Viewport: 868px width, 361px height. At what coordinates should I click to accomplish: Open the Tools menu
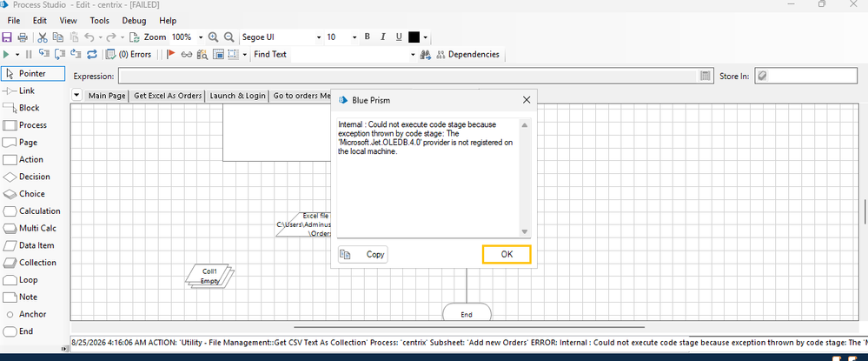tap(100, 21)
